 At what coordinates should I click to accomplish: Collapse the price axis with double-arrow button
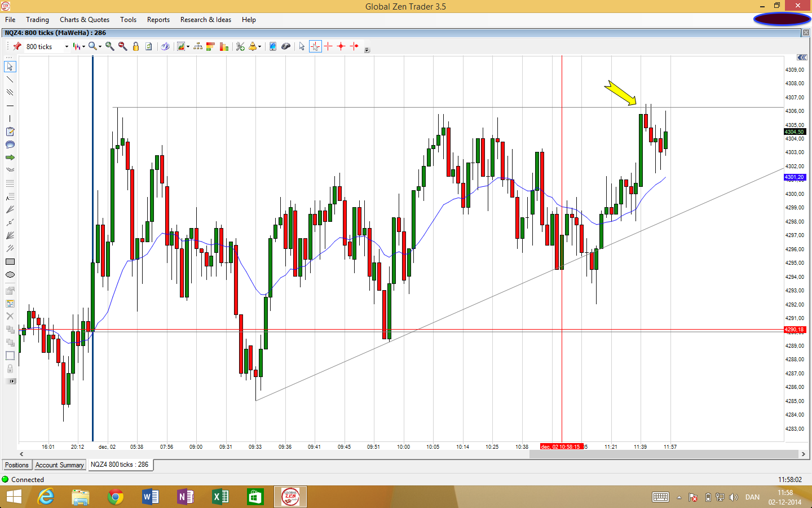802,58
